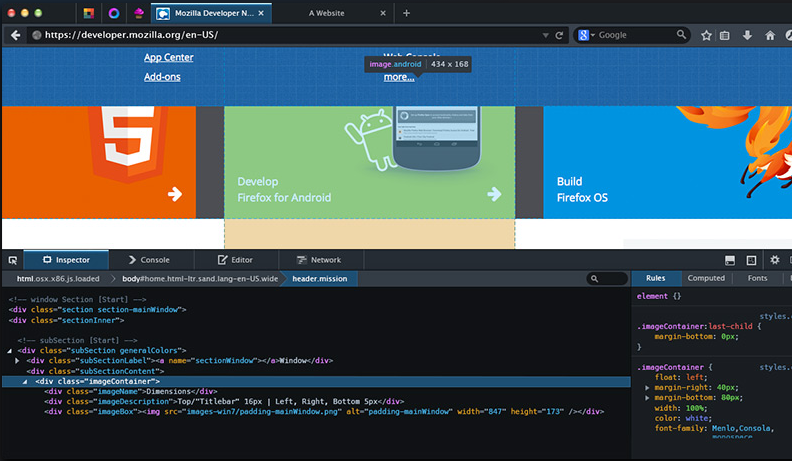Image resolution: width=792 pixels, height=461 pixels.
Task: Click the site identity globe icon
Action: [x=36, y=35]
